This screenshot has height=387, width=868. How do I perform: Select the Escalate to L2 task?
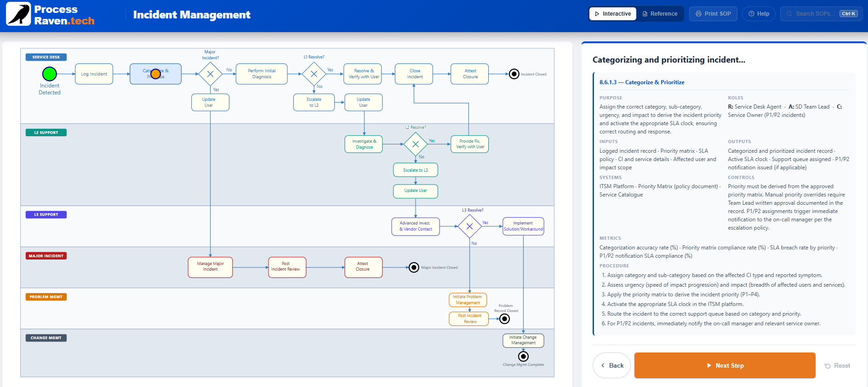coord(314,102)
